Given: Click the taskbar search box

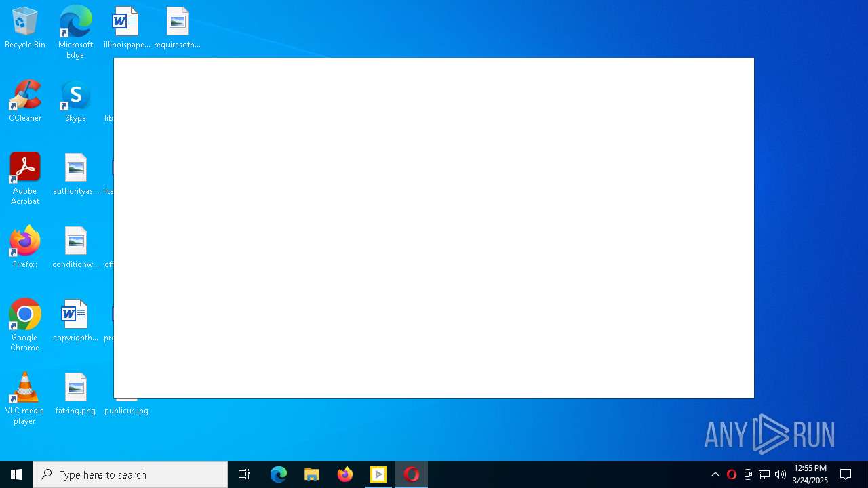Looking at the screenshot, I should pos(130,474).
